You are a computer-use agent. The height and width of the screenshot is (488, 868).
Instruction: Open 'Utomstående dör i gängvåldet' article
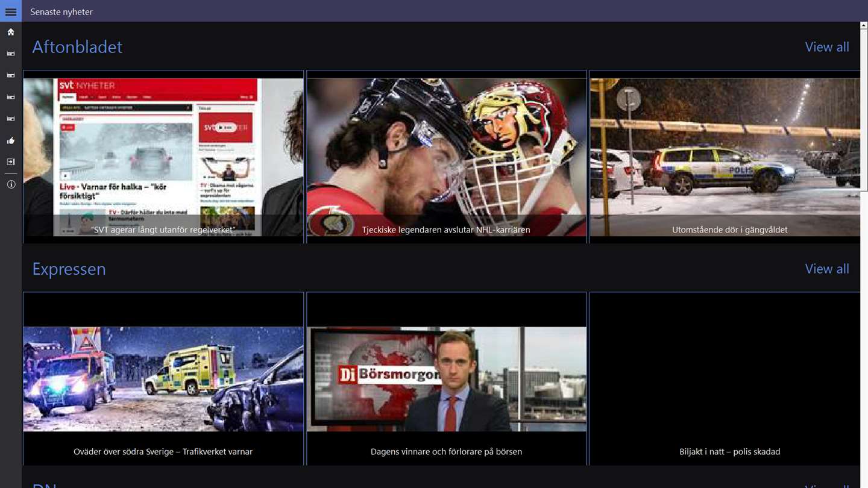point(725,157)
